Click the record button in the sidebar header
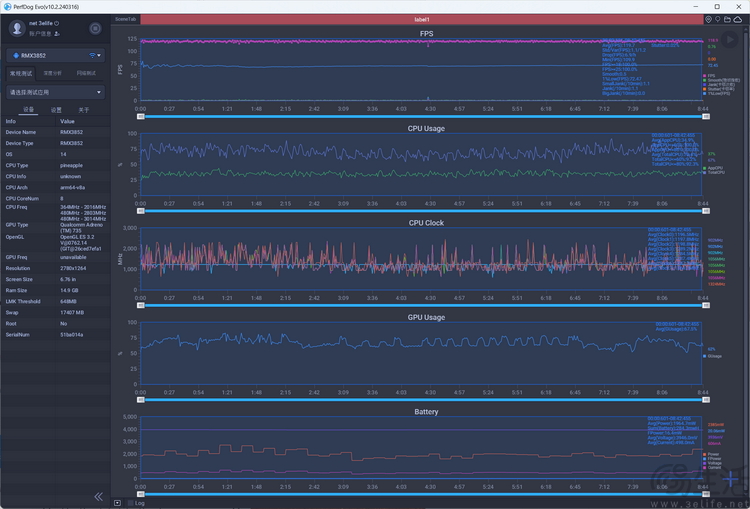 95,28
